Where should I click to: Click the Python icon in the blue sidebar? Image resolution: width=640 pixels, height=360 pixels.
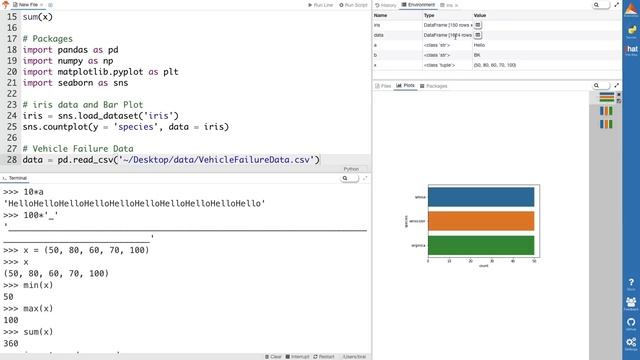[631, 31]
